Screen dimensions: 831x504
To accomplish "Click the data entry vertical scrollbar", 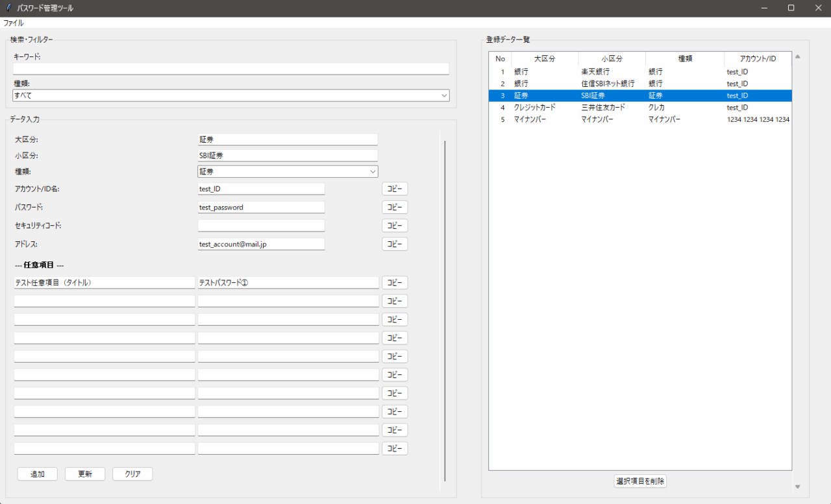I will click(x=445, y=310).
